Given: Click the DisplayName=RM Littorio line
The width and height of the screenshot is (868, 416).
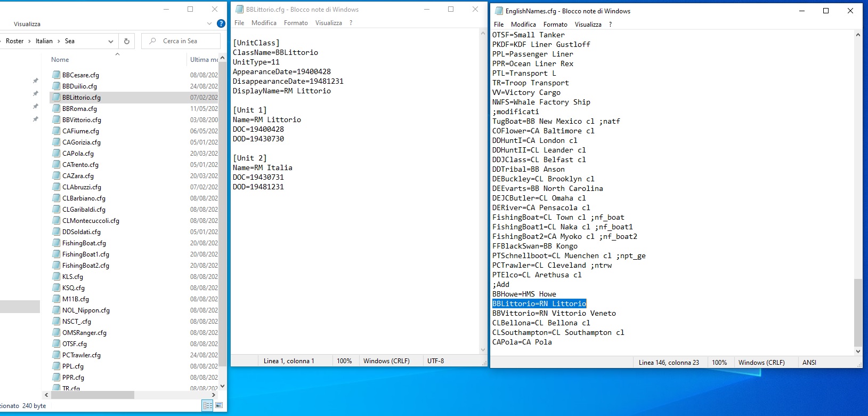Looking at the screenshot, I should click(282, 91).
